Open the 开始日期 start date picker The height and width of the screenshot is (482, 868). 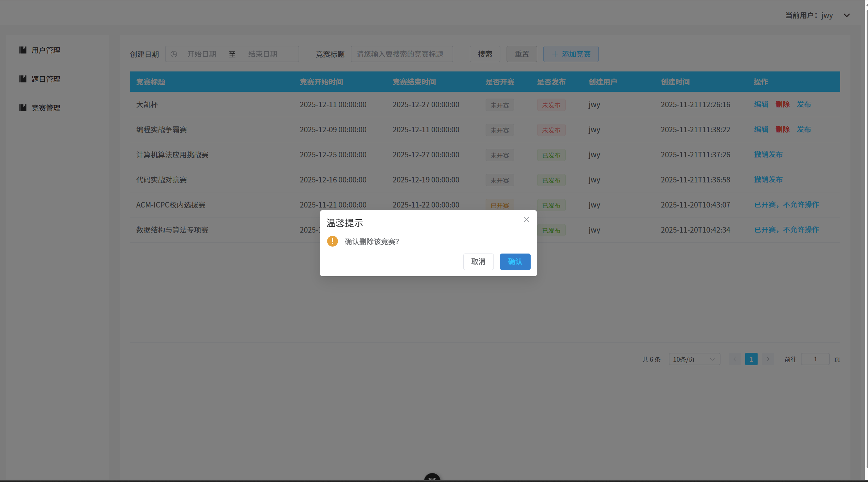202,54
